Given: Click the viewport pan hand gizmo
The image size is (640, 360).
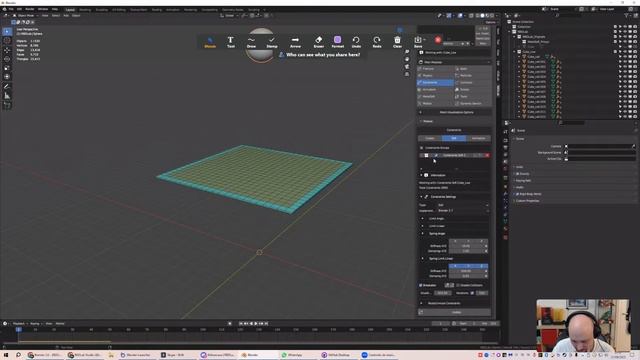Looking at the screenshot, I should pos(407,59).
